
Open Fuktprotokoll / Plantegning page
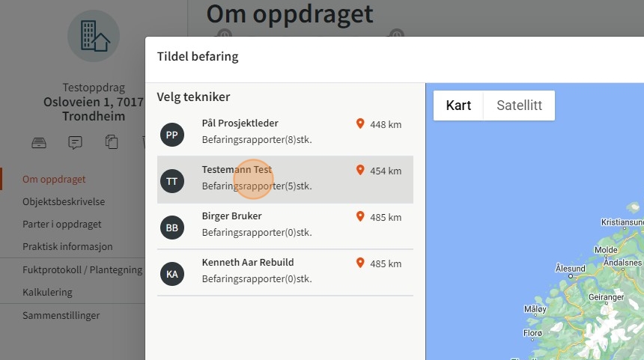click(x=82, y=269)
